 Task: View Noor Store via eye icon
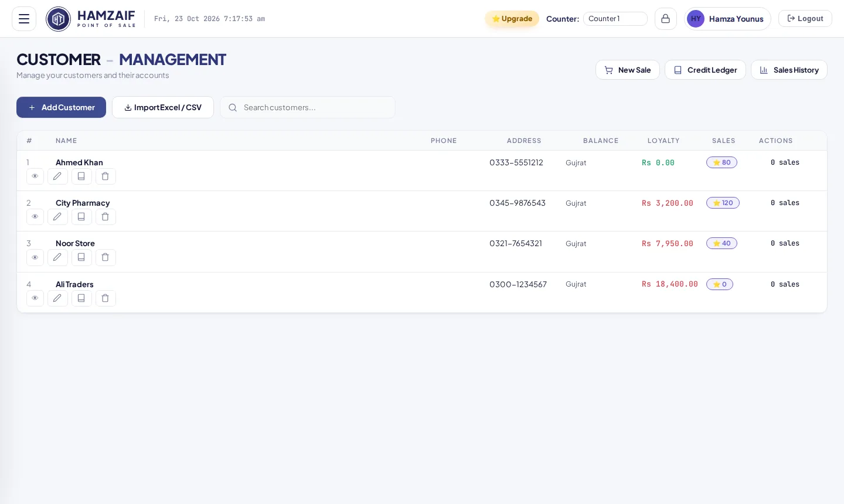tap(35, 257)
